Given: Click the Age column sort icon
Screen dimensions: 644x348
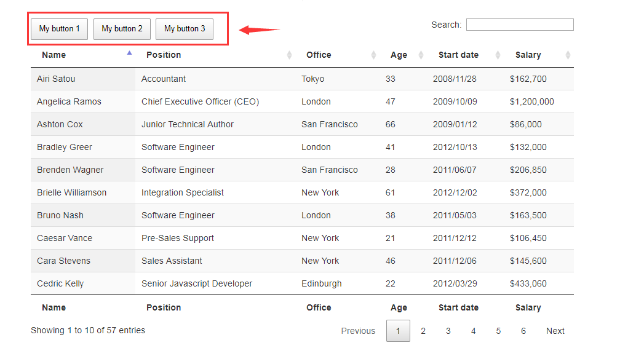Looking at the screenshot, I should [421, 55].
